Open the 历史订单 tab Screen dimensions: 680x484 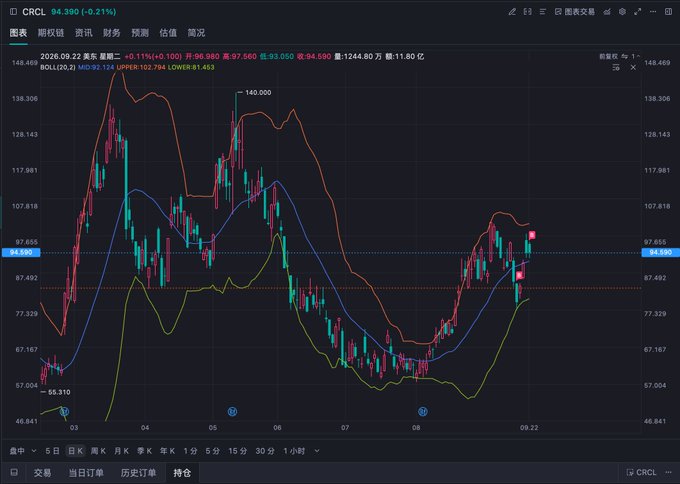pyautogui.click(x=138, y=473)
